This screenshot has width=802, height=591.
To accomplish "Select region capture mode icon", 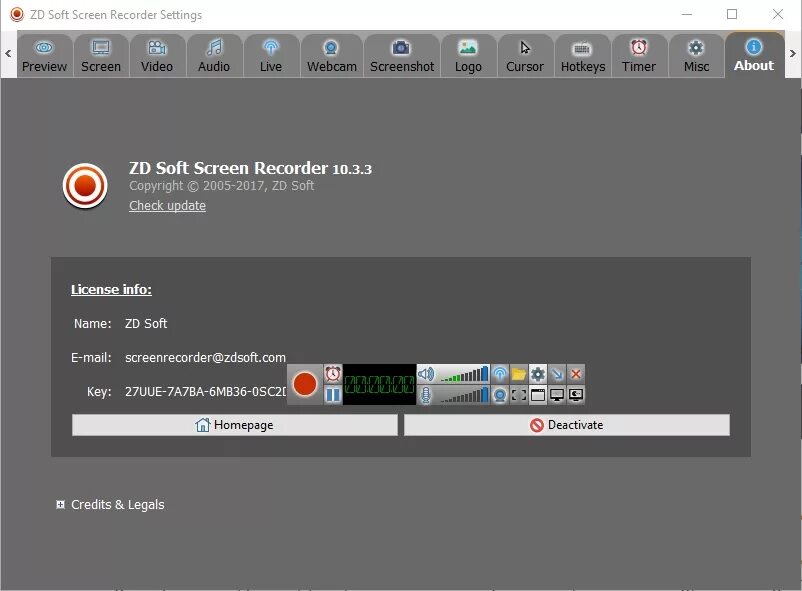I will 519,395.
